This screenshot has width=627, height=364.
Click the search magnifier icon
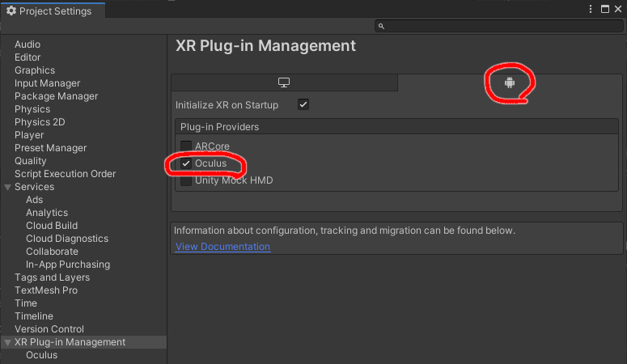tap(383, 27)
